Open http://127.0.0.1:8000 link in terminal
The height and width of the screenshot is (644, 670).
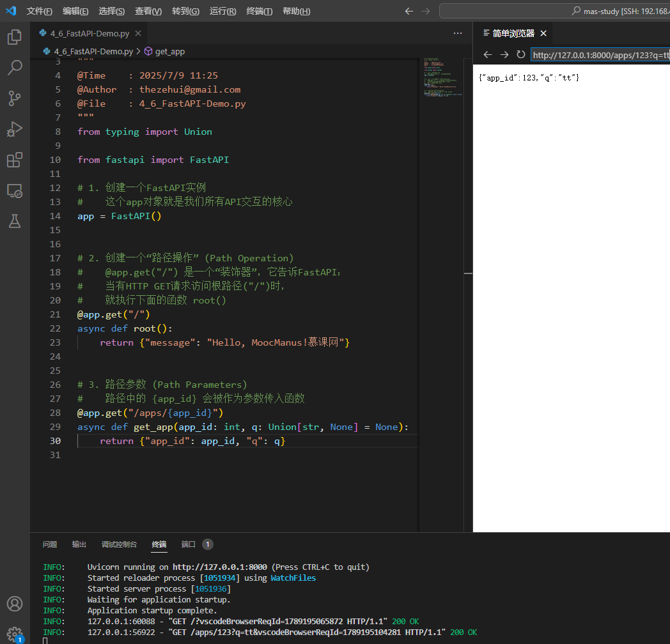tap(220, 567)
